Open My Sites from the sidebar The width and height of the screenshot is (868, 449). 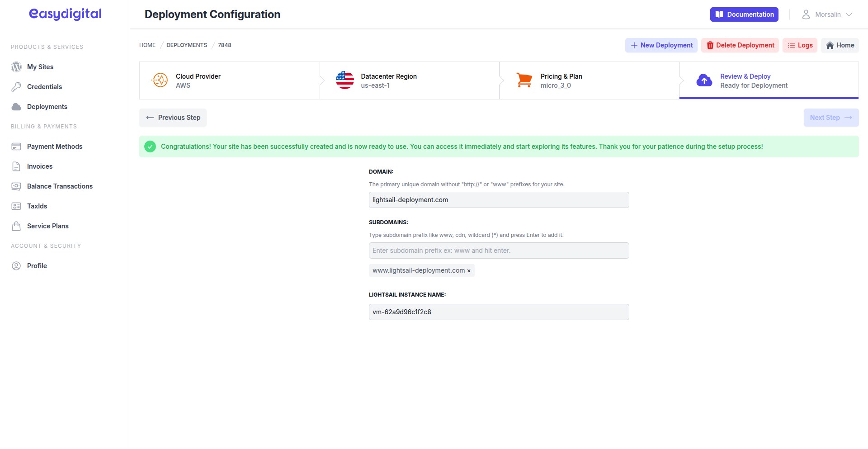[40, 66]
